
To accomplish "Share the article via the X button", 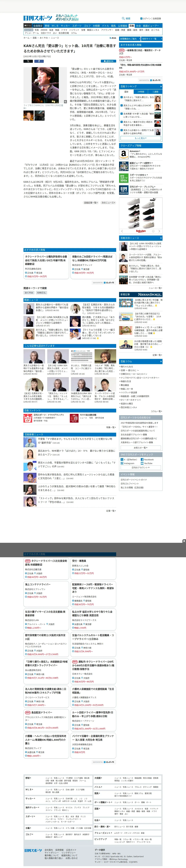I will (x=28, y=61).
